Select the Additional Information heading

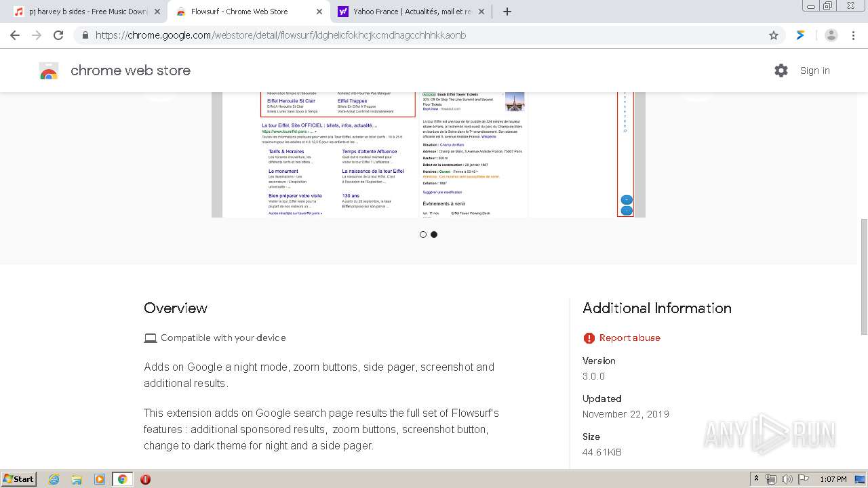[x=657, y=308]
